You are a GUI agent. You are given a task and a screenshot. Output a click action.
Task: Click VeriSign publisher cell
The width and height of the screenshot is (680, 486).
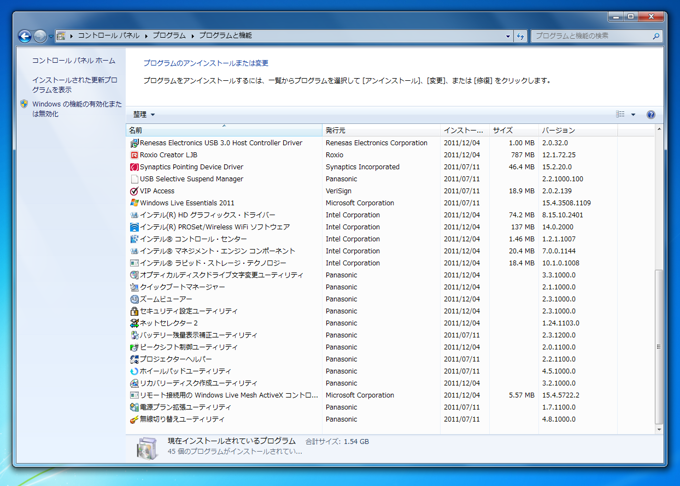point(338,191)
